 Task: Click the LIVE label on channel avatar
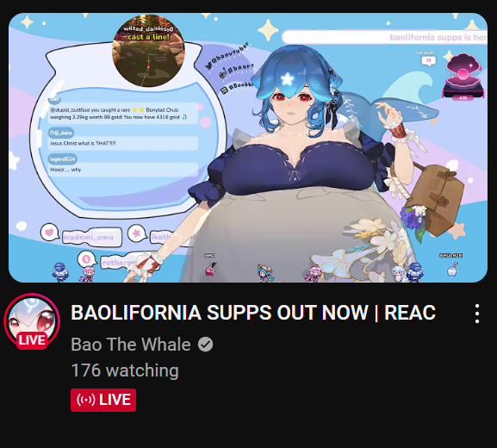[32, 340]
